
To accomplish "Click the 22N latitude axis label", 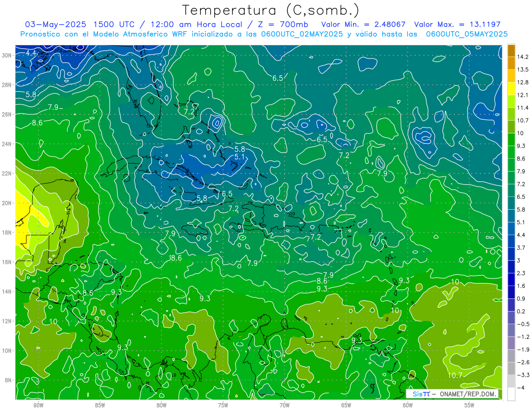I will [7, 173].
